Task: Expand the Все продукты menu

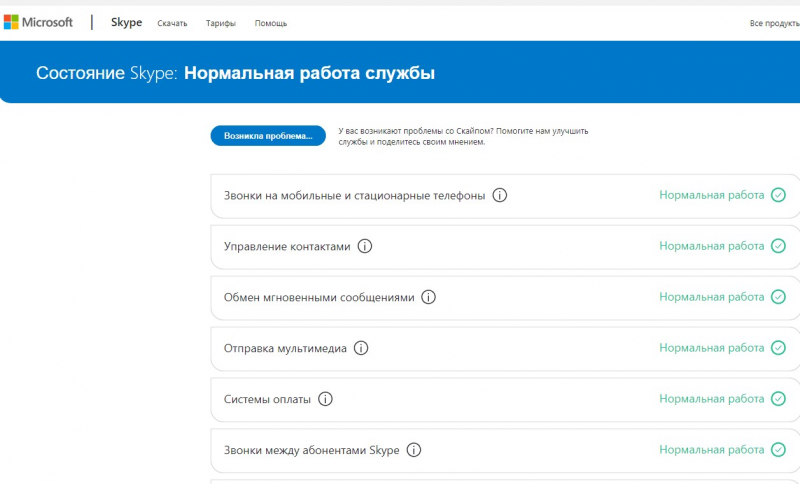Action: [x=774, y=23]
